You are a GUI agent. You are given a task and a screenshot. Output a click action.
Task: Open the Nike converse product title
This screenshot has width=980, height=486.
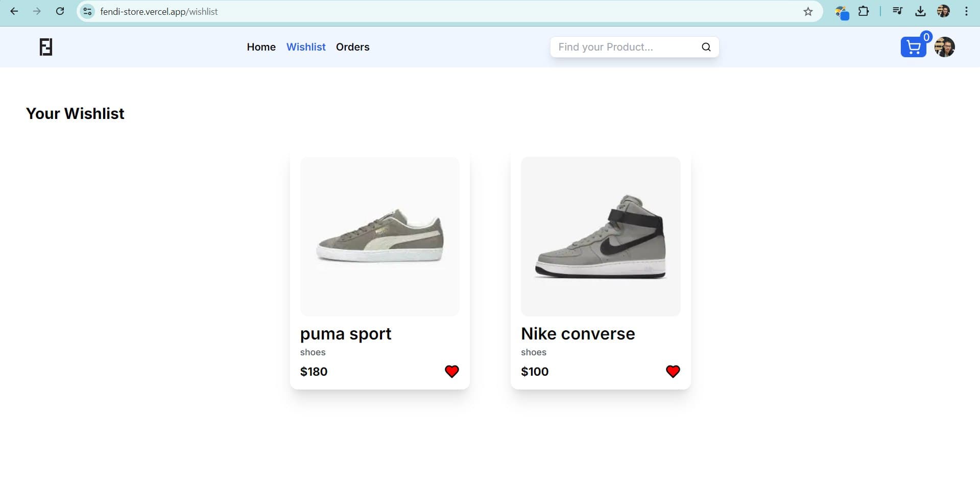pyautogui.click(x=578, y=334)
